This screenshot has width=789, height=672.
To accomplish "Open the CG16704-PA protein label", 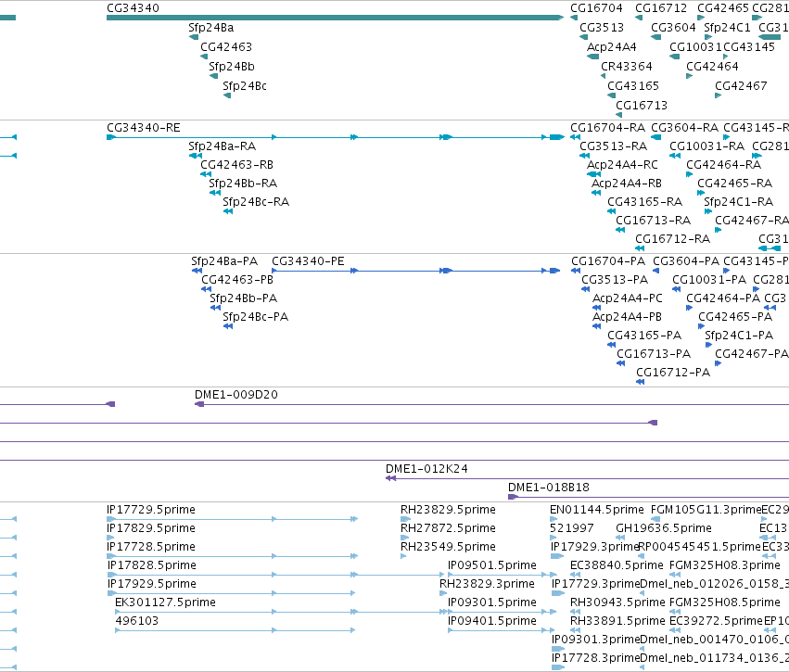I will coord(608,261).
